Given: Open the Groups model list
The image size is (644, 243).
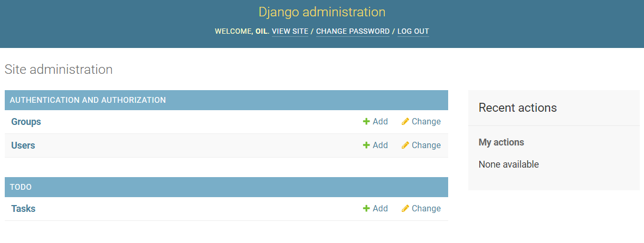Looking at the screenshot, I should click(26, 122).
